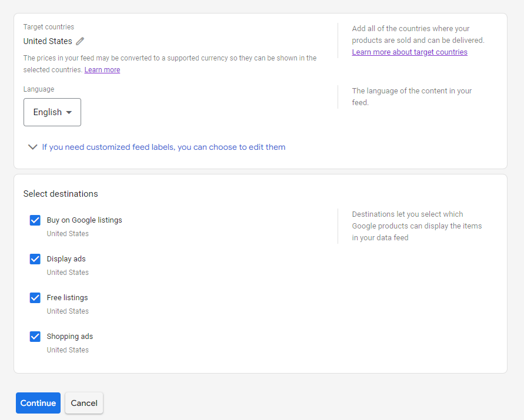Open the English language dropdown
This screenshot has height=420, width=524.
pyautogui.click(x=52, y=112)
